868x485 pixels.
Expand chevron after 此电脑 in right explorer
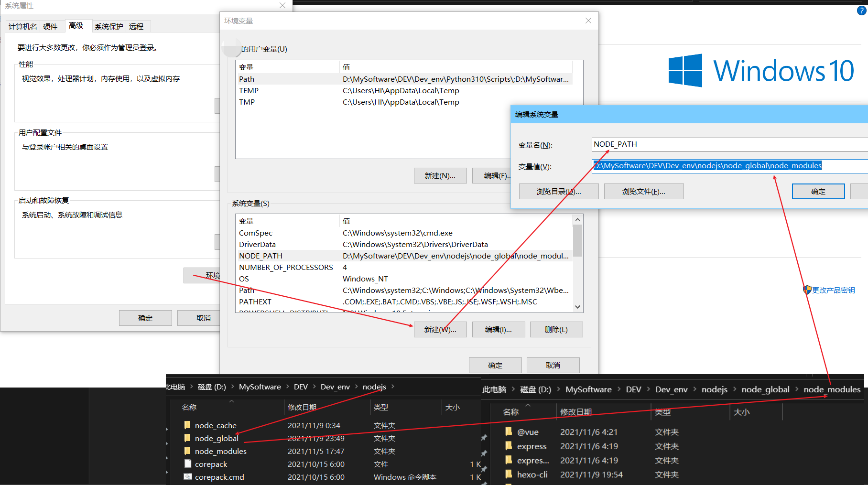click(x=513, y=389)
